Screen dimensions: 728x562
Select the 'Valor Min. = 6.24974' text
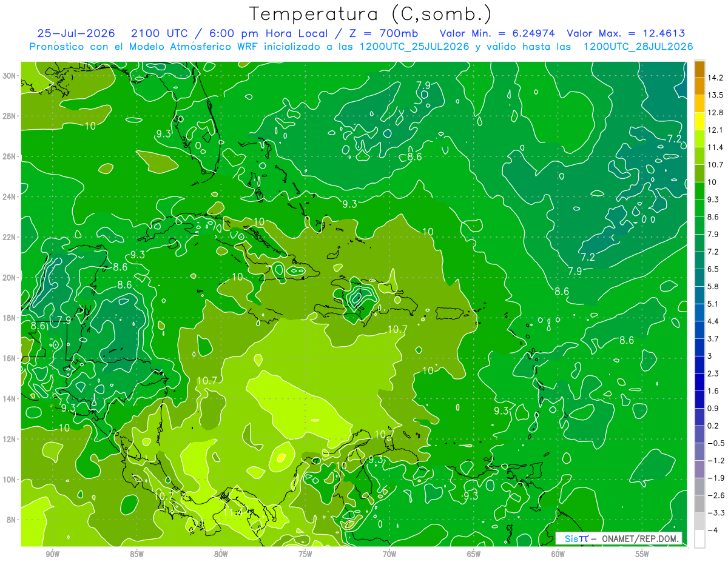click(499, 33)
